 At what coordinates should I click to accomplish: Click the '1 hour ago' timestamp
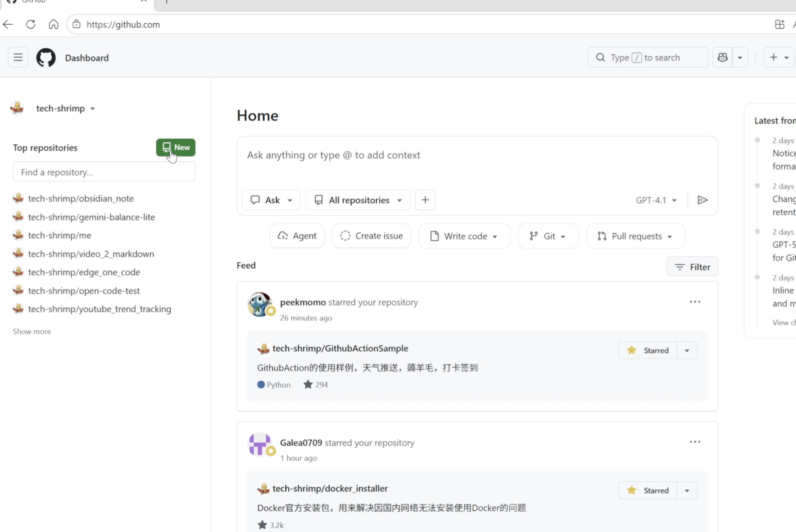(x=298, y=458)
